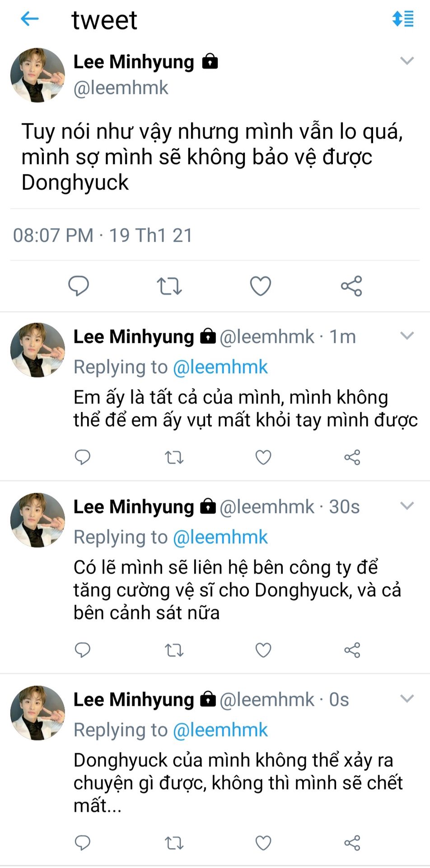Open @leemhmk link in the 0s reply
The image size is (430, 868).
point(220,730)
